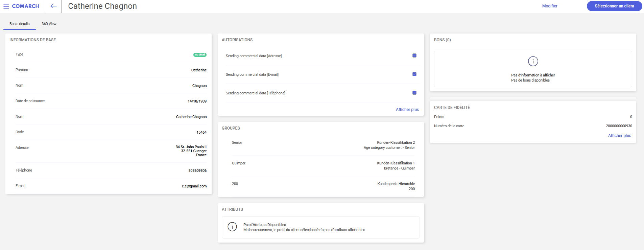Click the Comarch logo
The image size is (644, 250).
point(25,6)
